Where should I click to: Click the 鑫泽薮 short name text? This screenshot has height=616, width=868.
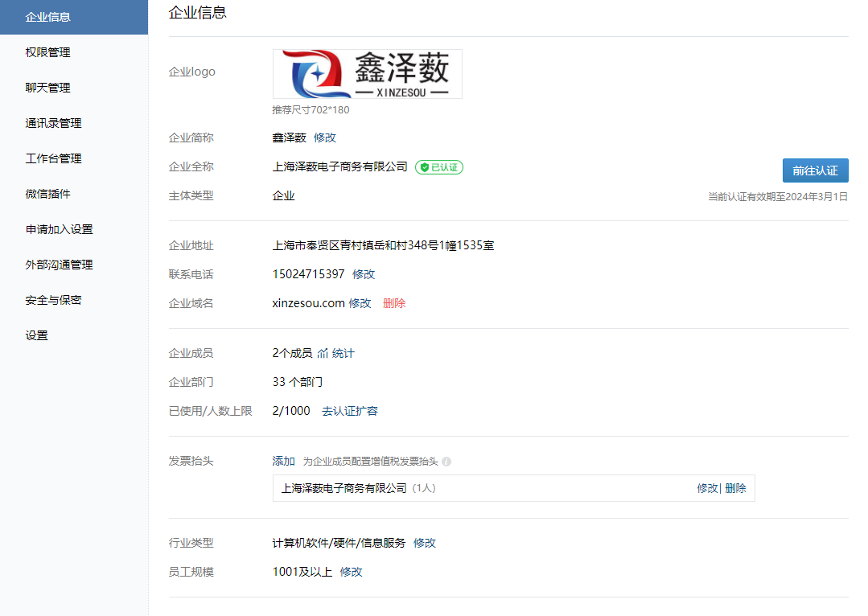[x=289, y=138]
